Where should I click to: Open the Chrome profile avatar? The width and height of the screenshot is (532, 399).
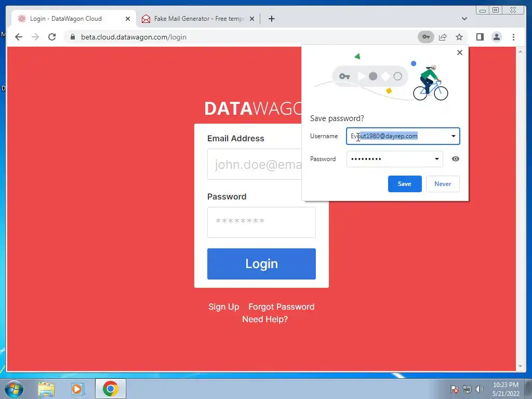(x=496, y=37)
